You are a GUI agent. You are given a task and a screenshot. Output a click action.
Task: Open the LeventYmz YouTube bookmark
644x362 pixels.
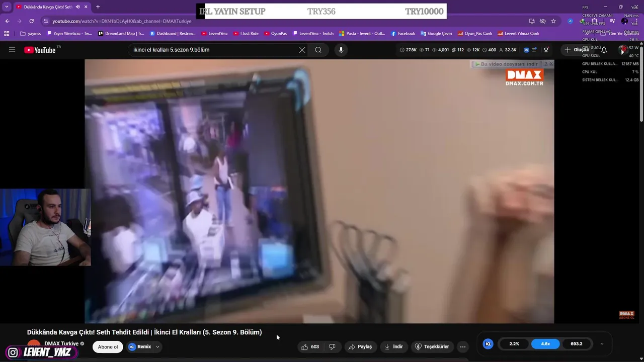click(x=215, y=34)
